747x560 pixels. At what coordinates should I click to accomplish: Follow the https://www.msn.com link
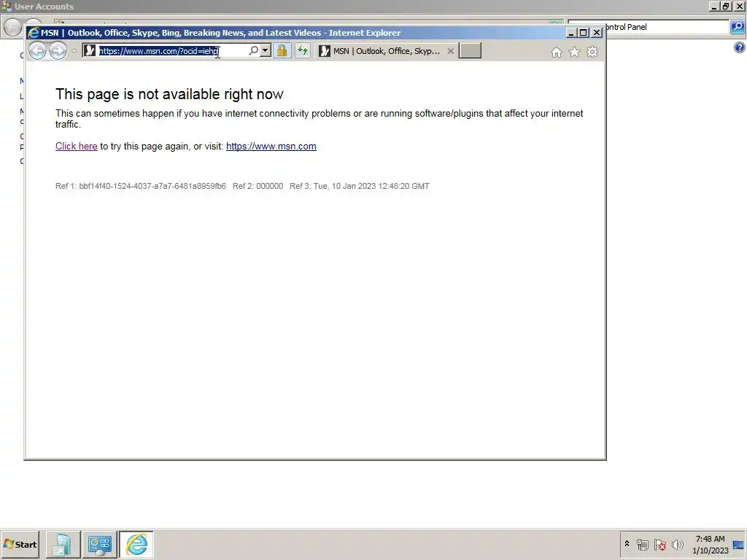[x=271, y=146]
